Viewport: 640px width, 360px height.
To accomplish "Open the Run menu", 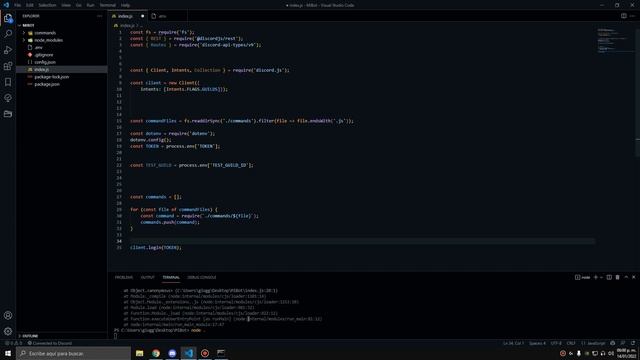I will 90,5.
